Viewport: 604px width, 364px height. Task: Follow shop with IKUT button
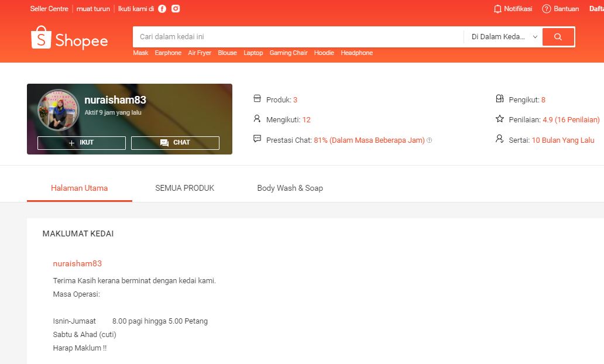pyautogui.click(x=82, y=143)
